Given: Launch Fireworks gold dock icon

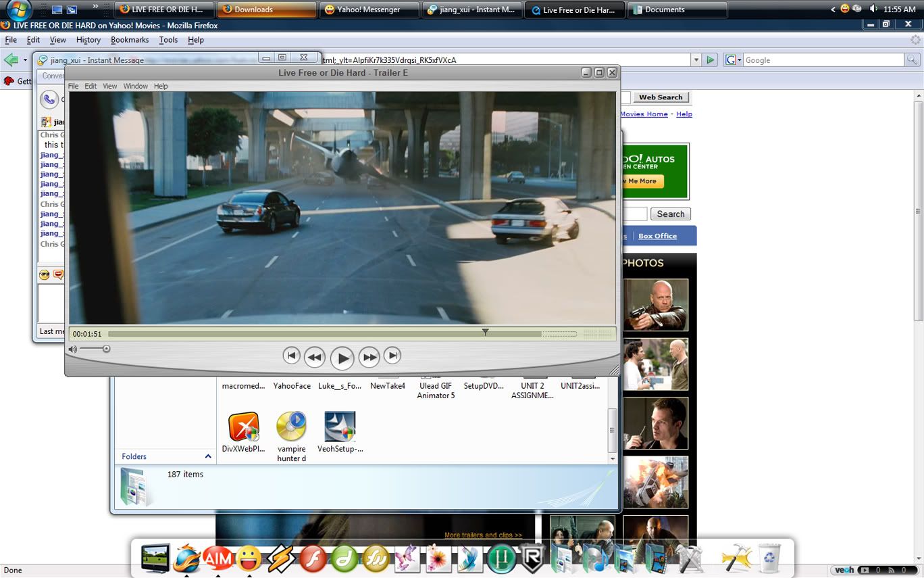Looking at the screenshot, I should tap(376, 558).
